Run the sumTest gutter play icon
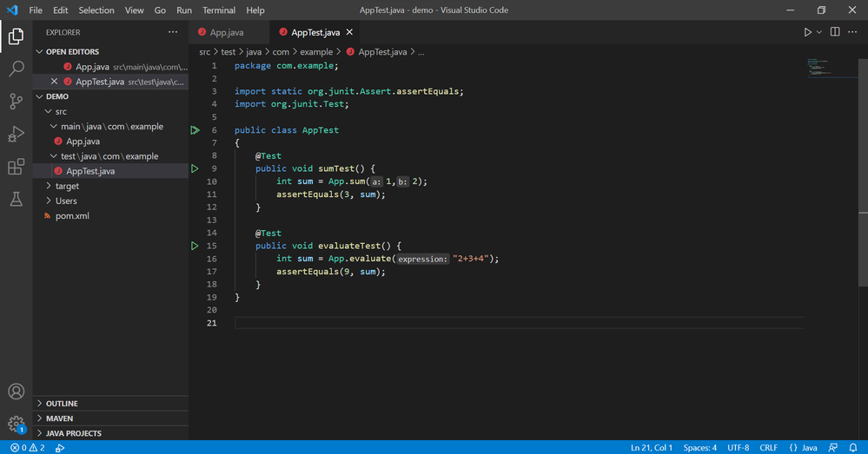The image size is (868, 454). [x=195, y=168]
